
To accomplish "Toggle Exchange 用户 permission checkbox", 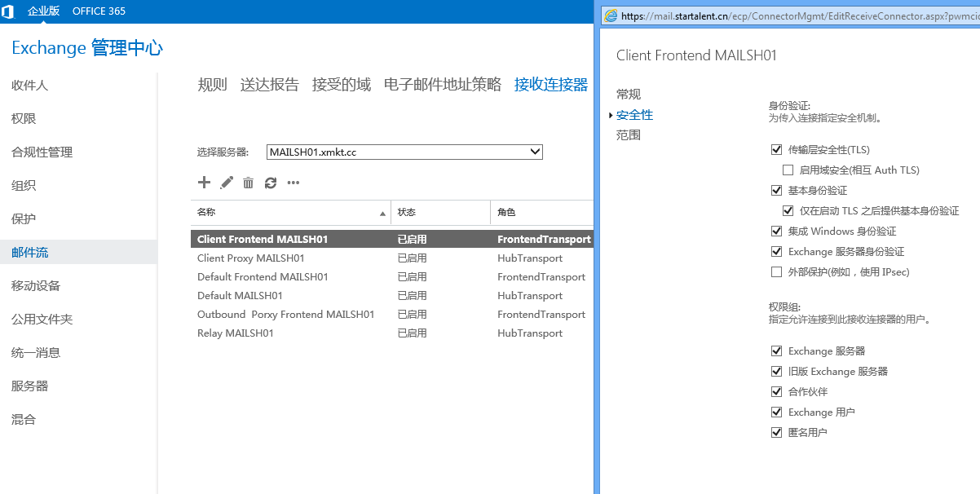I will pyautogui.click(x=776, y=412).
